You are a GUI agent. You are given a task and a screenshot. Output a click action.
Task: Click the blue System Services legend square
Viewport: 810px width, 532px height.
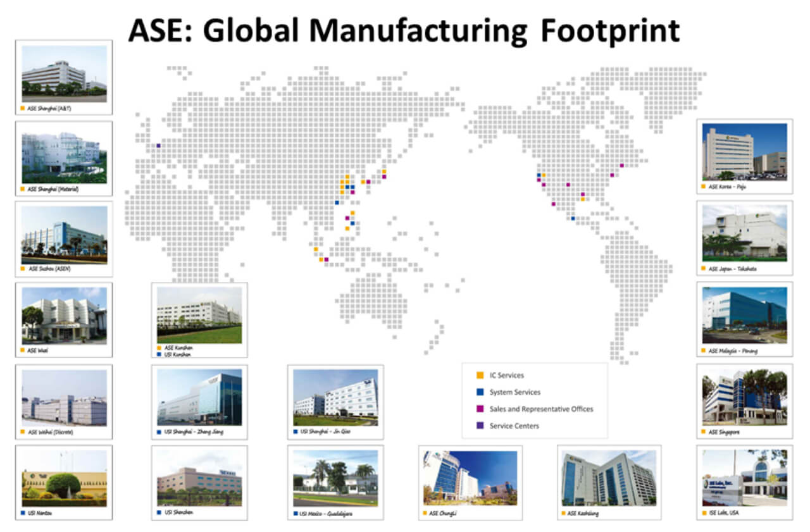point(481,392)
